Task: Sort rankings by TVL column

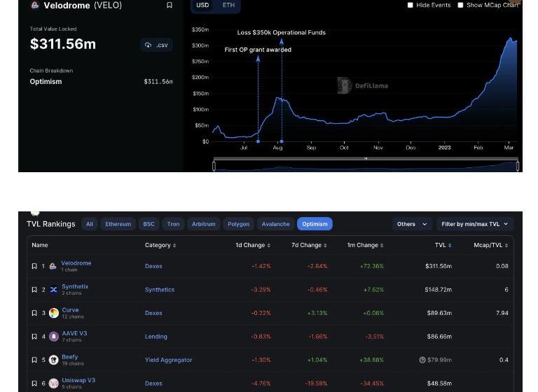Action: coord(442,246)
